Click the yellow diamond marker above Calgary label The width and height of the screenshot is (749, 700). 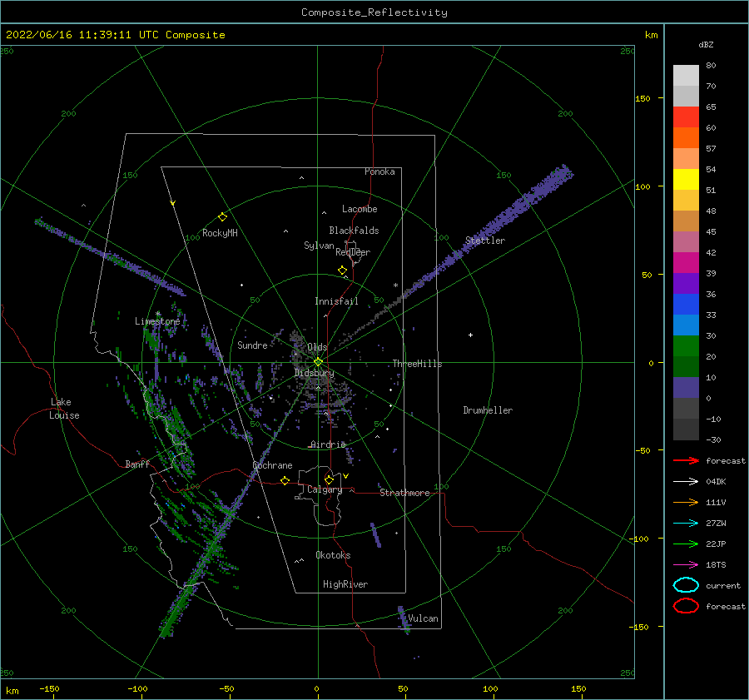tap(329, 479)
